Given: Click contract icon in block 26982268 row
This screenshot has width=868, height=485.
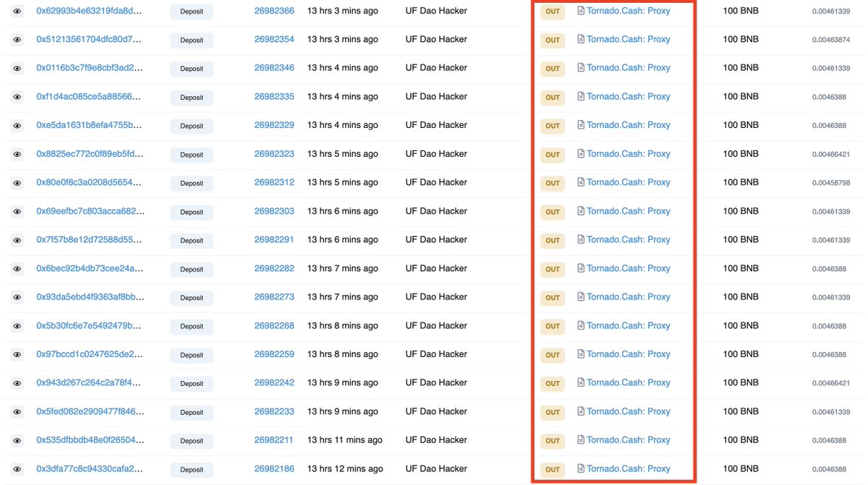Looking at the screenshot, I should coord(581,325).
